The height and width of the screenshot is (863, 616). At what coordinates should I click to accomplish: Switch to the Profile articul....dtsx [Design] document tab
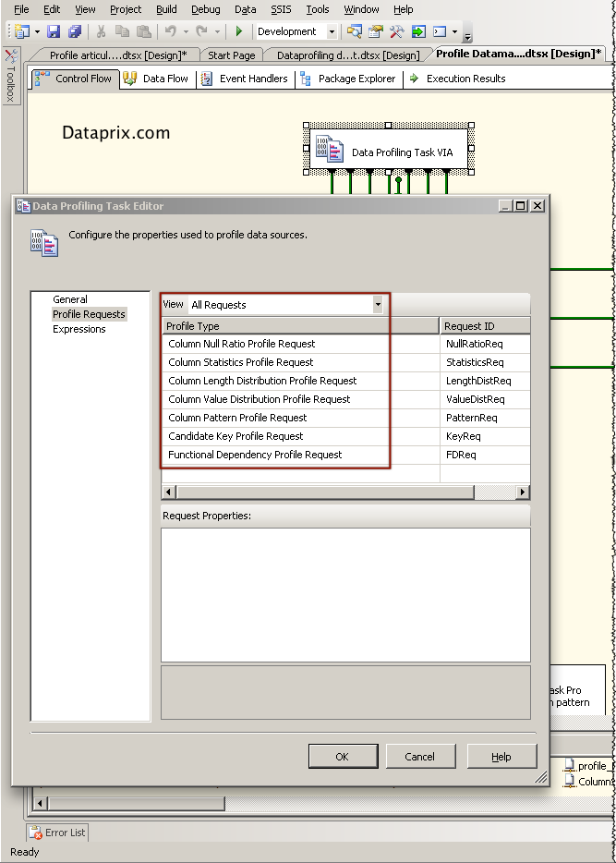(118, 55)
